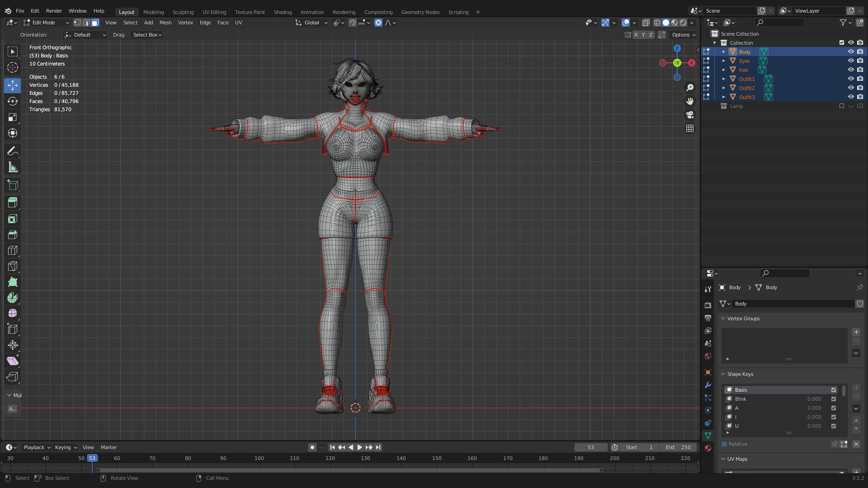Expand the Body object in outliner

(x=724, y=52)
